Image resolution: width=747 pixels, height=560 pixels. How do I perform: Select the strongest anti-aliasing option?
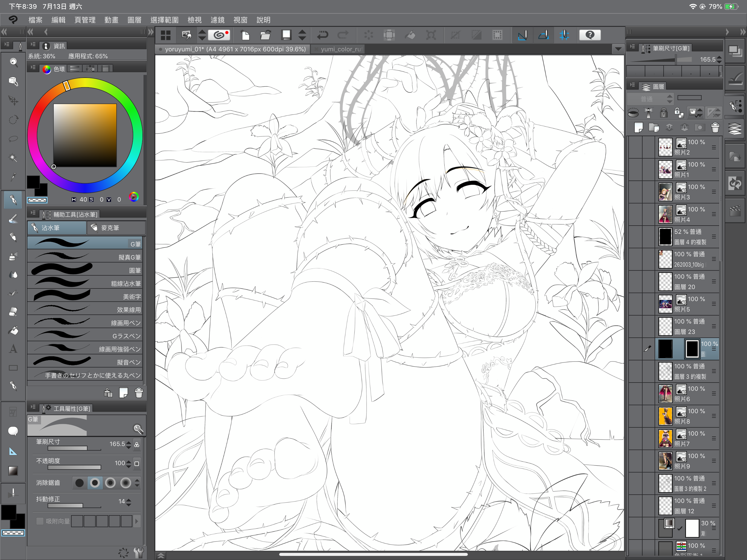[x=126, y=483]
